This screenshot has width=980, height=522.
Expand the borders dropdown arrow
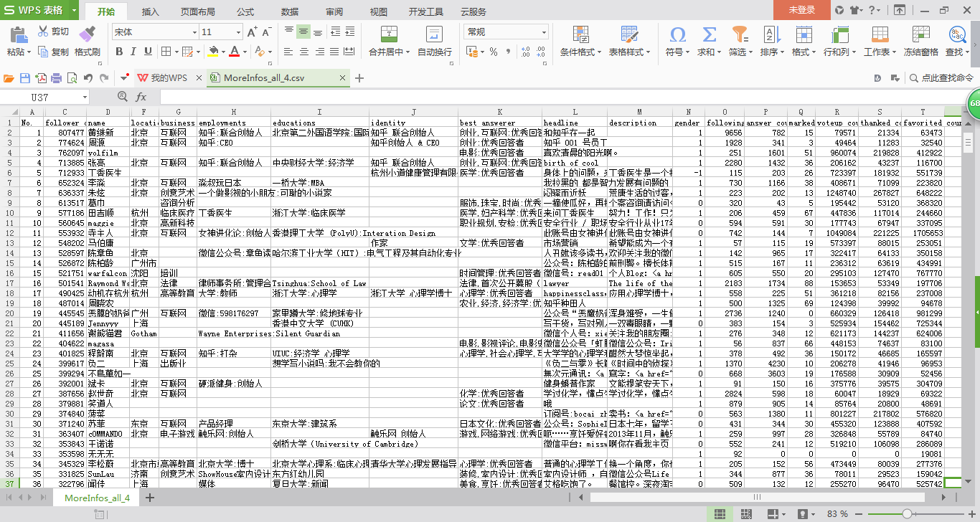176,52
